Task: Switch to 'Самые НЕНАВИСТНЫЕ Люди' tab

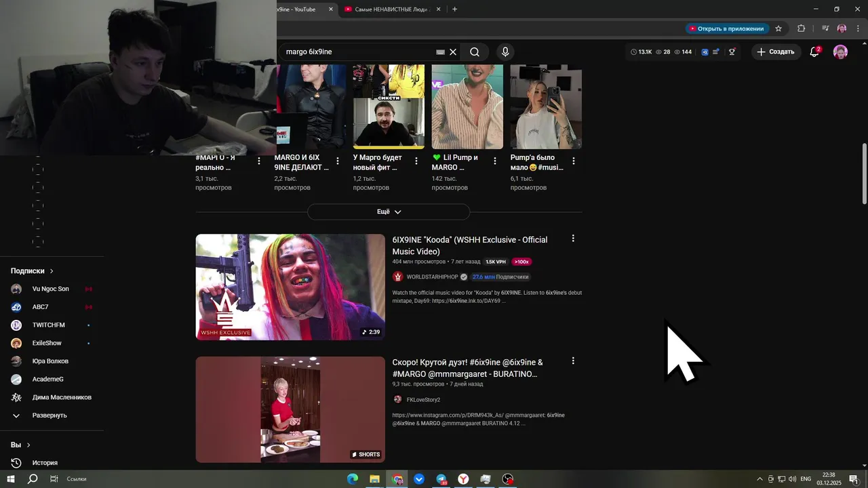Action: point(391,9)
